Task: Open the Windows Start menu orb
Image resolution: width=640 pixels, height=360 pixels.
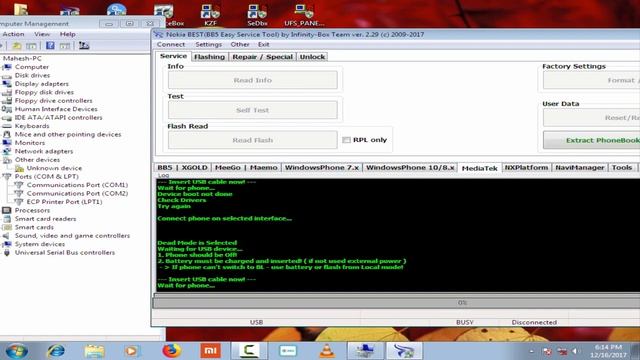Action: (17, 351)
